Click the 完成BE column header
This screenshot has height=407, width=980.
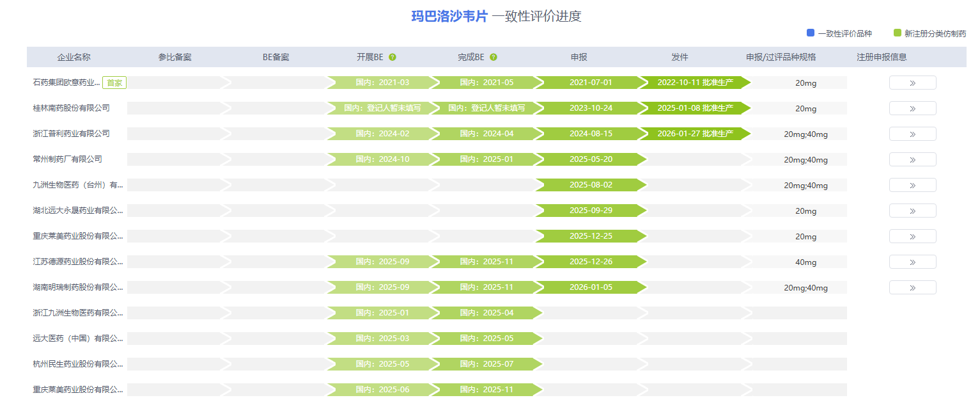pos(471,57)
